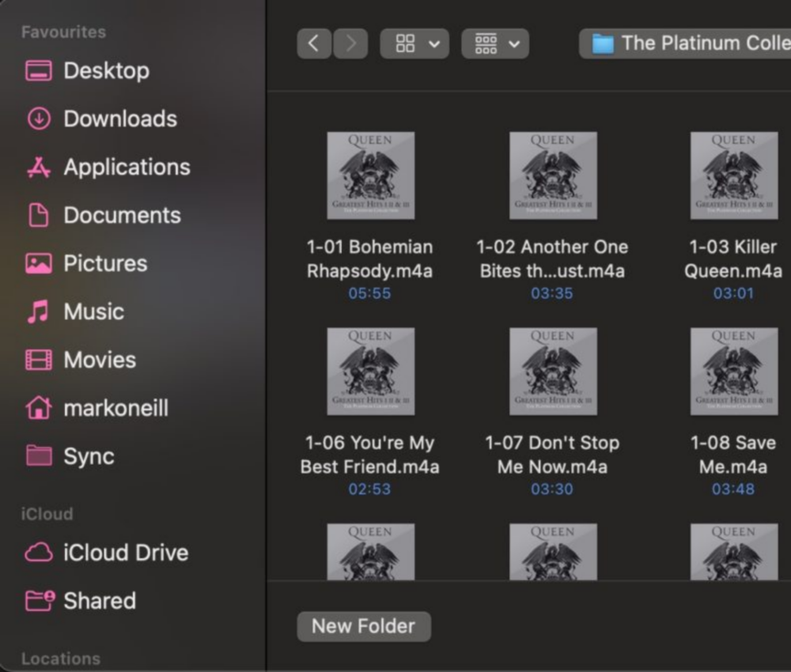Go back with the left chevron button
Screen dimensions: 791x672
pyautogui.click(x=313, y=43)
